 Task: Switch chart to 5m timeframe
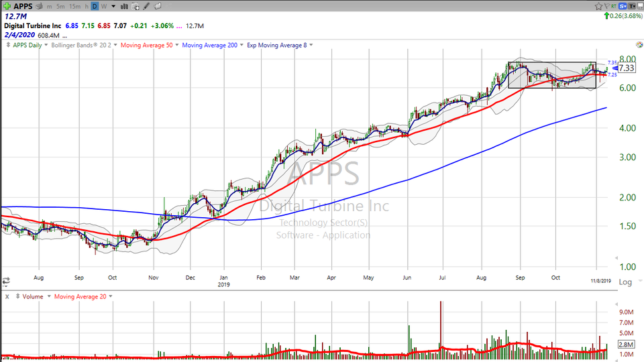(60, 7)
